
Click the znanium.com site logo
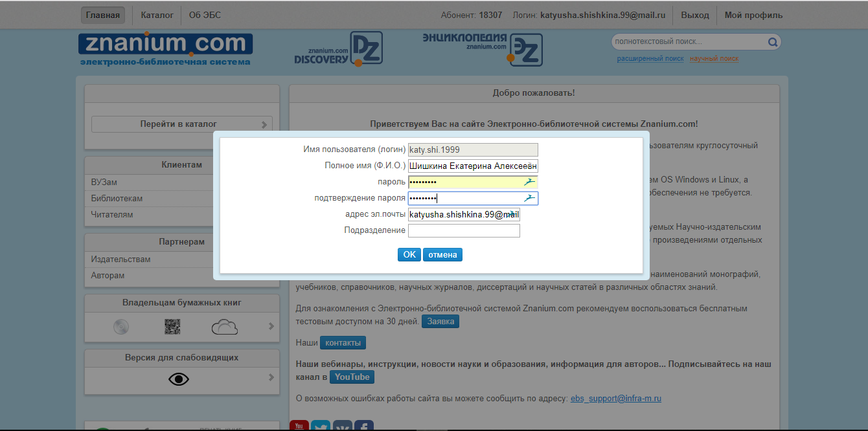click(x=165, y=49)
